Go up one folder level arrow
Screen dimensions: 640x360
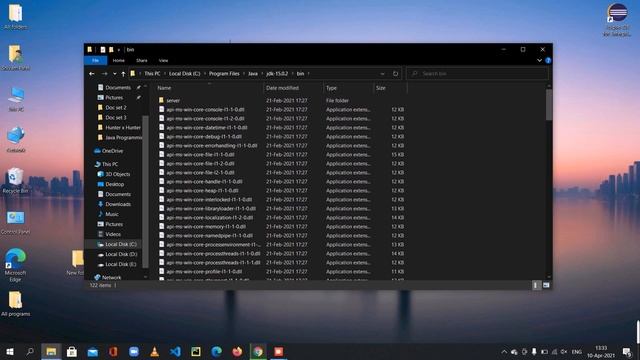click(x=123, y=74)
